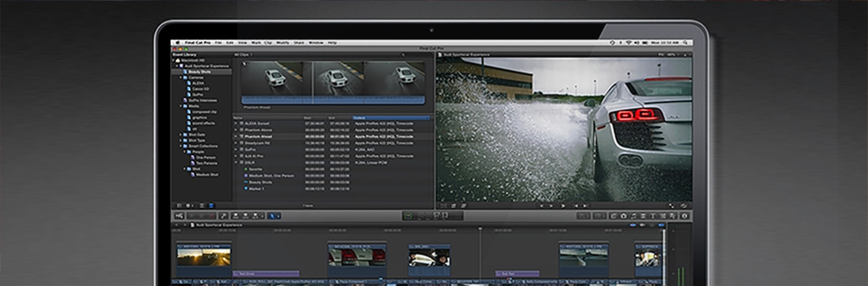This screenshot has height=286, width=868.
Task: Collapse Audi Sportscar Experience event
Action: pyautogui.click(x=177, y=66)
